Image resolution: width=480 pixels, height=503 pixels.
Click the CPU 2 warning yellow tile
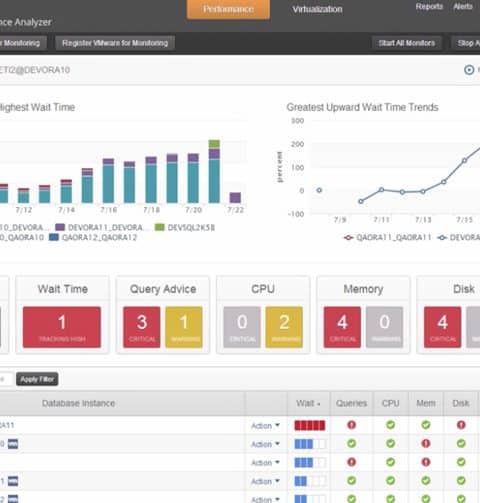click(284, 327)
